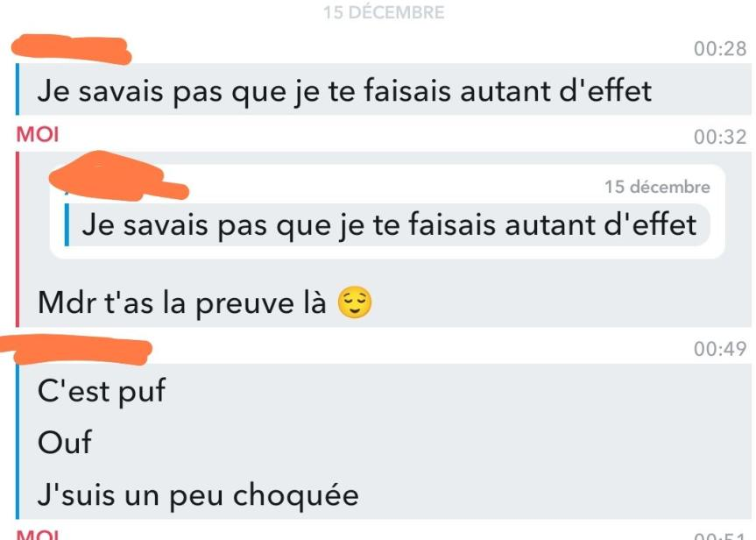Select 'J'suis un peu choquée' message

[x=198, y=495]
